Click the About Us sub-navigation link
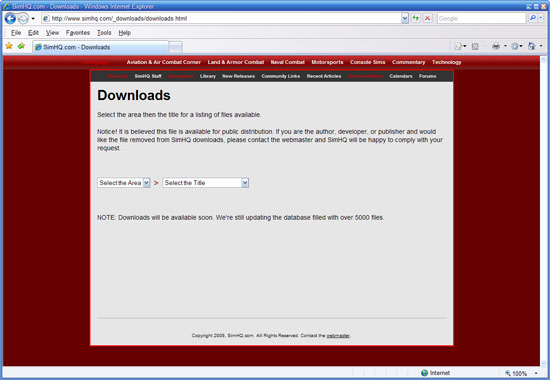Viewport: 550px width, 380px height. (x=118, y=76)
